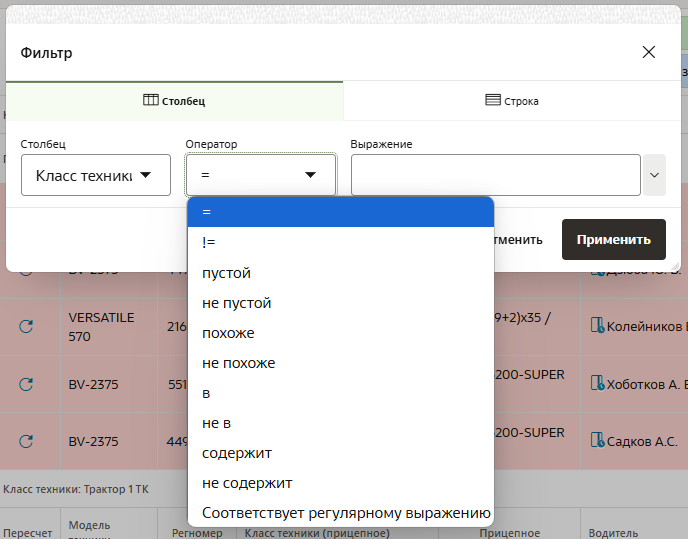The height and width of the screenshot is (539, 688).
Task: Click the Выражение input field
Action: tap(495, 175)
